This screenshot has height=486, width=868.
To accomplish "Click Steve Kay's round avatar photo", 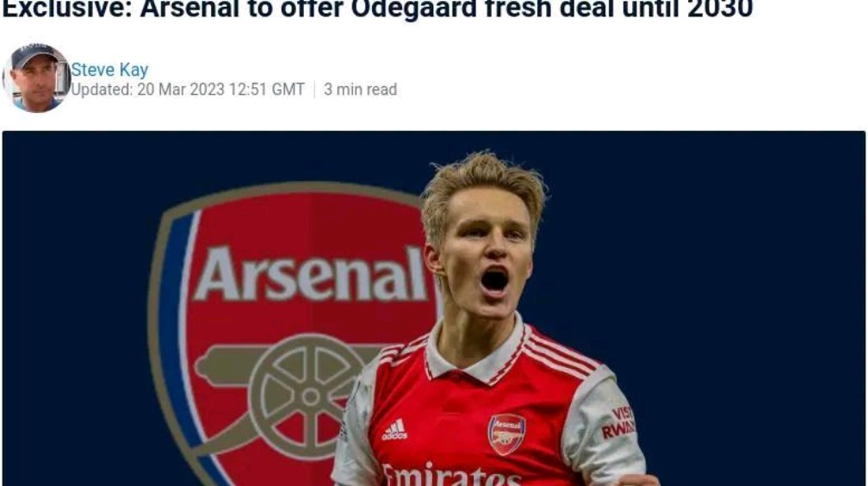I will [36, 78].
